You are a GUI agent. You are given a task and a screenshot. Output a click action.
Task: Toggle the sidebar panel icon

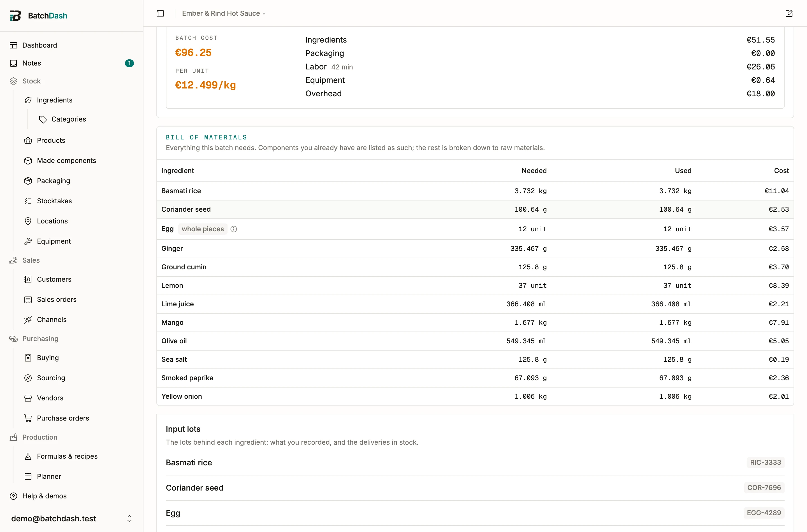[160, 13]
